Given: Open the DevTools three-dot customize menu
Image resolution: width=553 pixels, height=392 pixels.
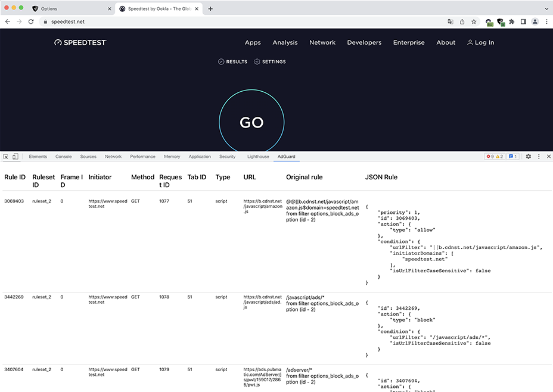Looking at the screenshot, I should coord(539,156).
